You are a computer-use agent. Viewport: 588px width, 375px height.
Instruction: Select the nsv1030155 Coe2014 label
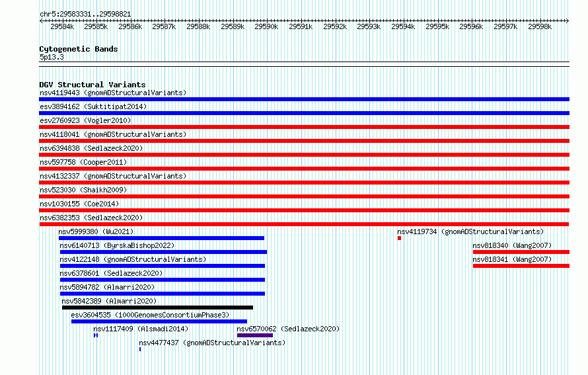(x=79, y=204)
